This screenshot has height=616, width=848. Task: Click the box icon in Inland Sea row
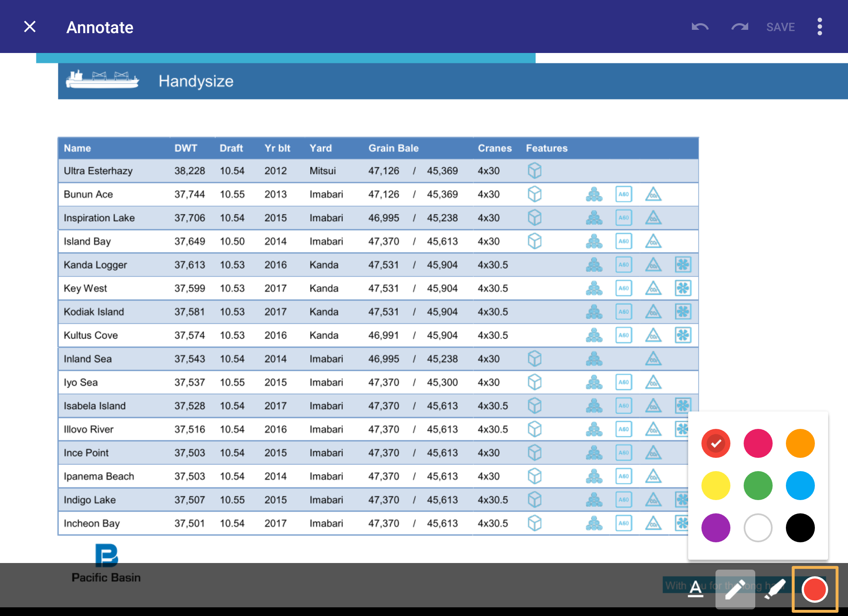[x=535, y=359]
